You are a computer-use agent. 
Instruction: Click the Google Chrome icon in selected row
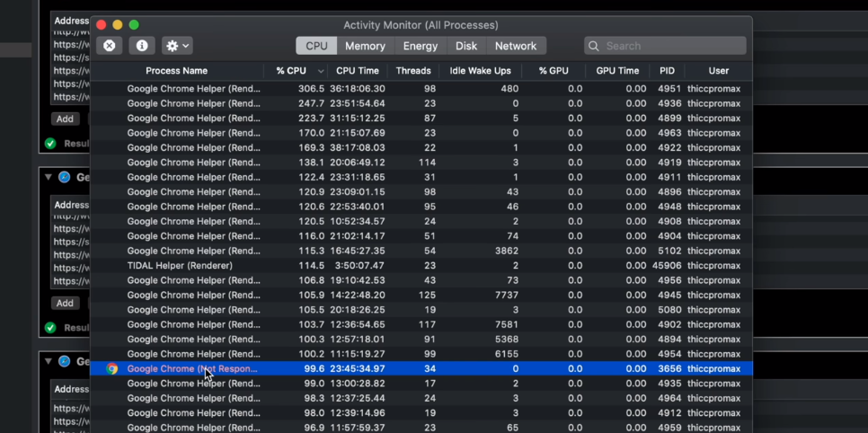click(x=111, y=369)
